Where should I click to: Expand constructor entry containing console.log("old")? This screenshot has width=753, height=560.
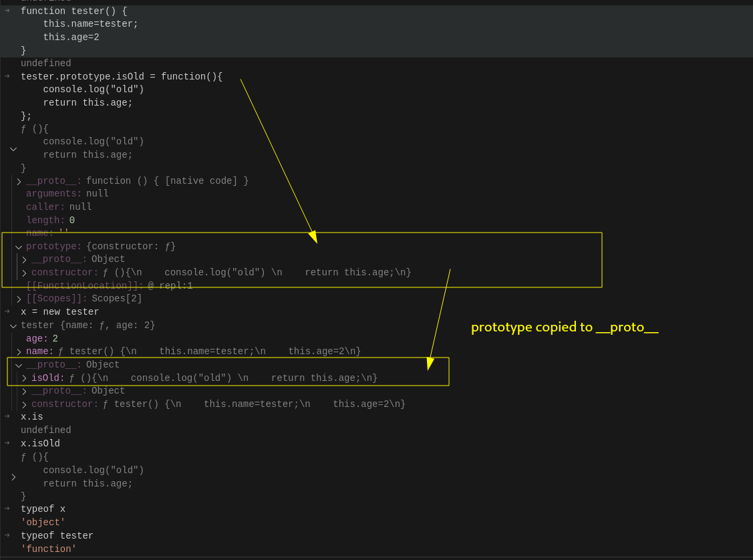[x=24, y=273]
